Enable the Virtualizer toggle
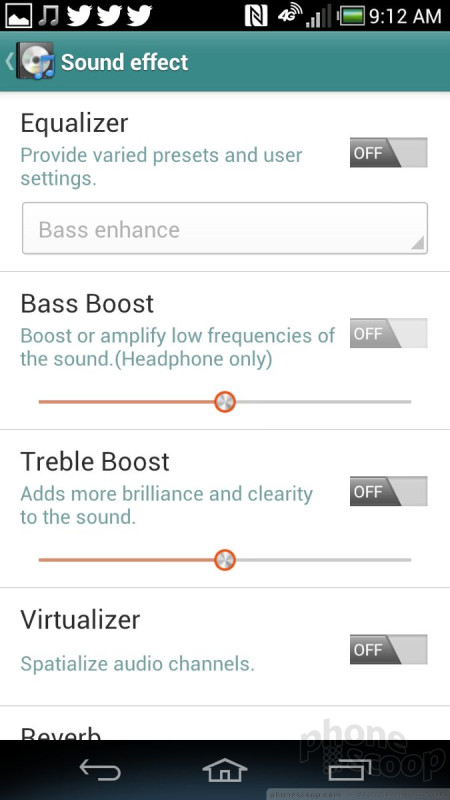 point(388,649)
